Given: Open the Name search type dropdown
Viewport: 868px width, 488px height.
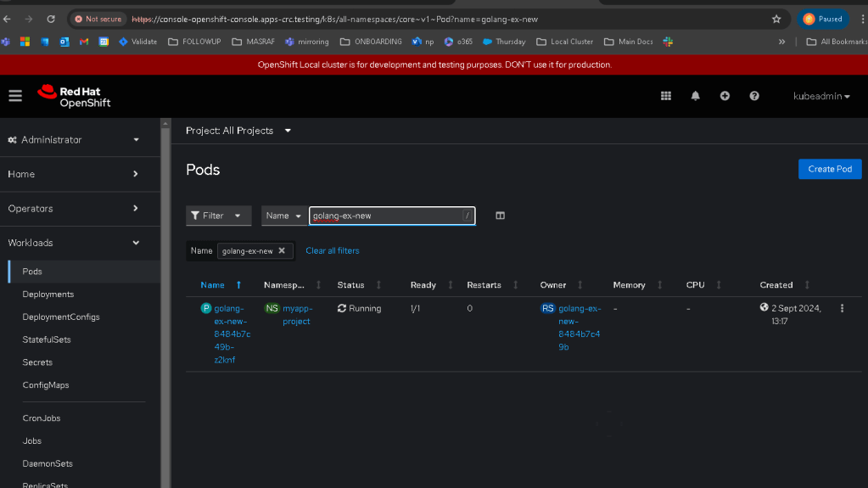Looking at the screenshot, I should pos(284,216).
